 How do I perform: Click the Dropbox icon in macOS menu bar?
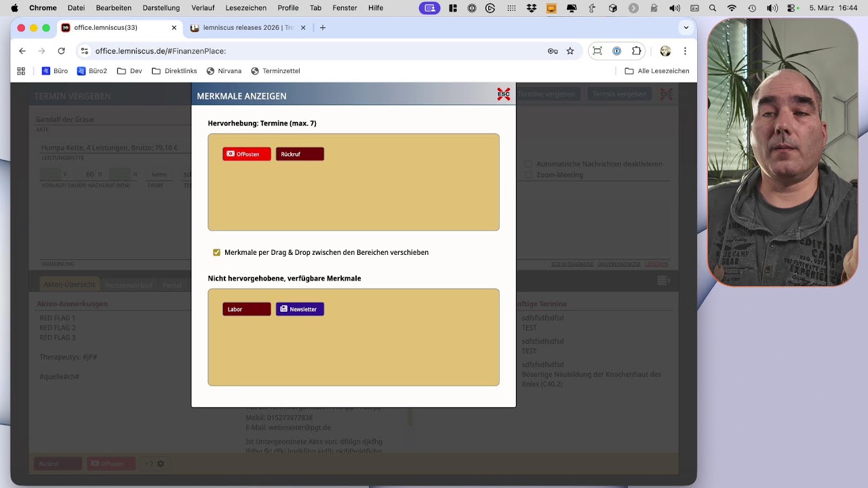click(x=532, y=8)
